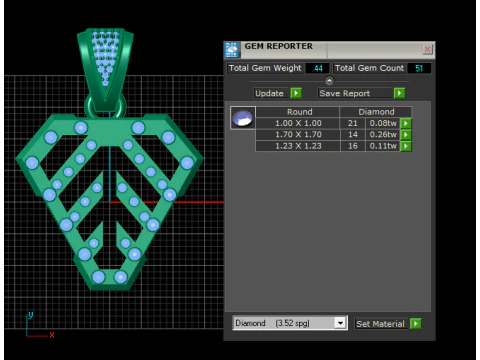The height and width of the screenshot is (360, 480).
Task: Select the 1.23 X 1.23 size cell
Action: (298, 146)
